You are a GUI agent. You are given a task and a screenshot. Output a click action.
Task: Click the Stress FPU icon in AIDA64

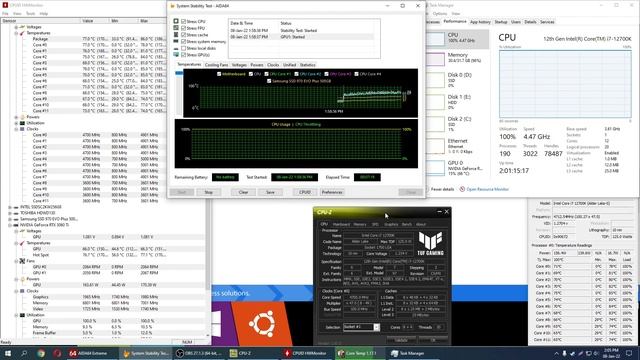pyautogui.click(x=176, y=28)
